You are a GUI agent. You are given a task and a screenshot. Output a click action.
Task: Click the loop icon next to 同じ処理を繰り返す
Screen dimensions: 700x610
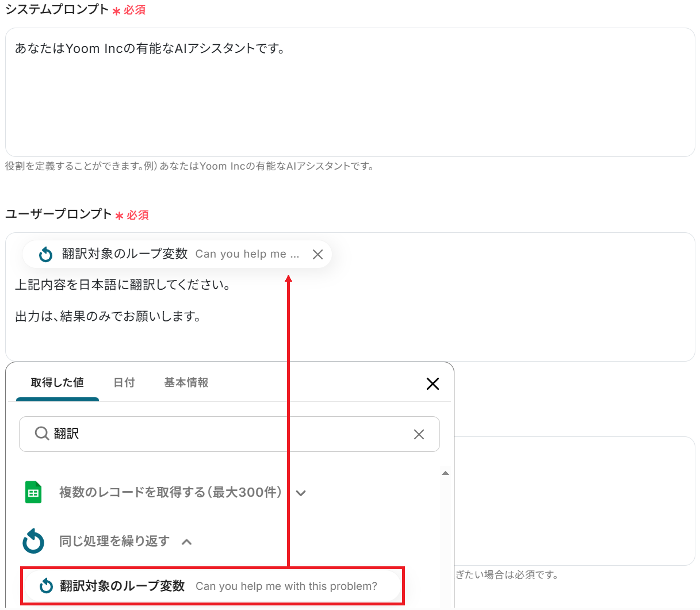point(33,541)
